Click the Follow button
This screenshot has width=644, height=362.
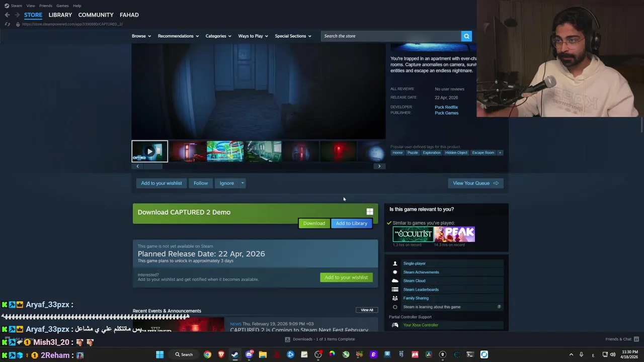point(201,183)
